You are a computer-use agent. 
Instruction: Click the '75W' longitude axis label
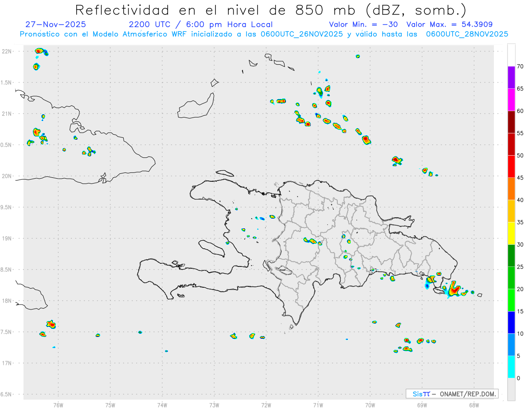point(110,405)
